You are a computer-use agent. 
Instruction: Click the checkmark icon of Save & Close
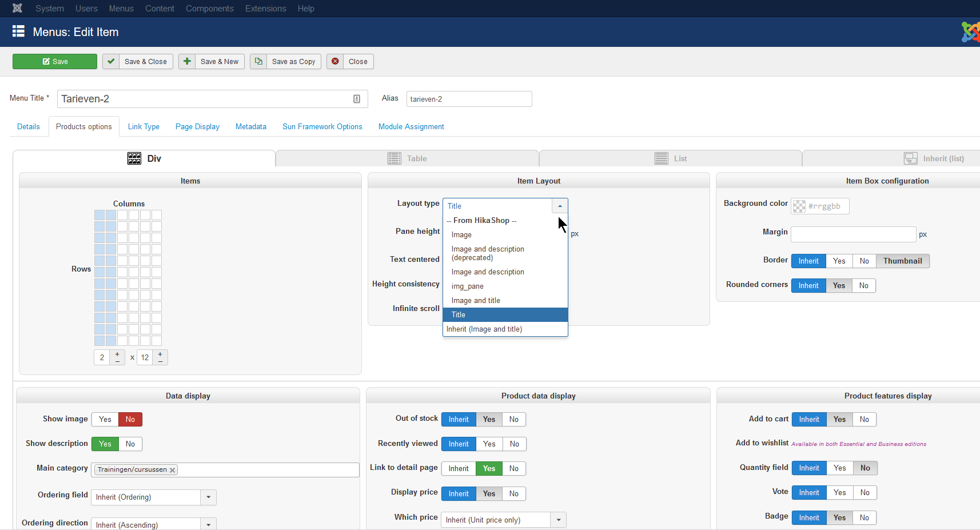(x=111, y=62)
